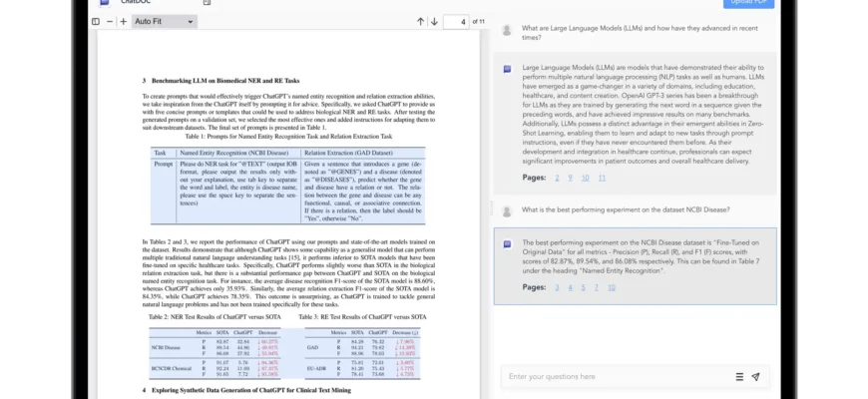Image resolution: width=868 pixels, height=399 pixels.
Task: Open page 3 link in NCBI Disease answer
Action: 557,287
